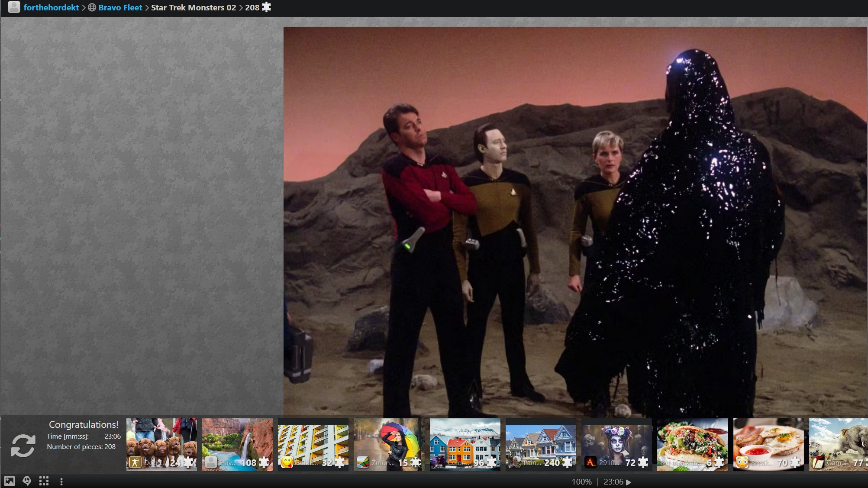Open the 72-piece skull makeup puzzle thumbnail

pos(616,444)
